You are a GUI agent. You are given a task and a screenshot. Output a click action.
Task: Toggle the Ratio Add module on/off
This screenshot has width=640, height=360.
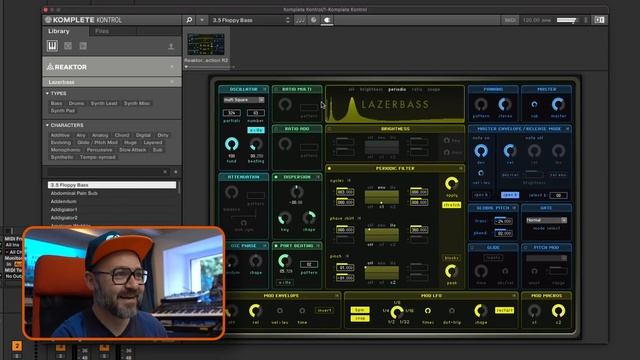[x=276, y=129]
